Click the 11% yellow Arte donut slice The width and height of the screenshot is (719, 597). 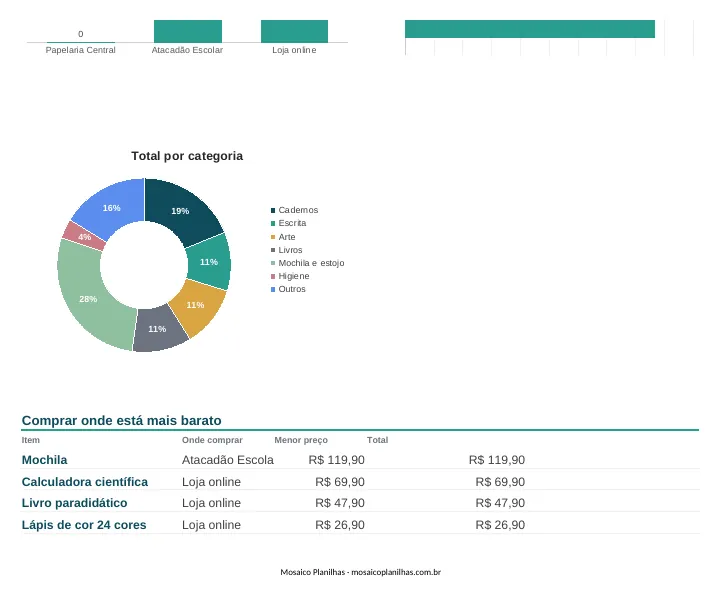(x=197, y=306)
